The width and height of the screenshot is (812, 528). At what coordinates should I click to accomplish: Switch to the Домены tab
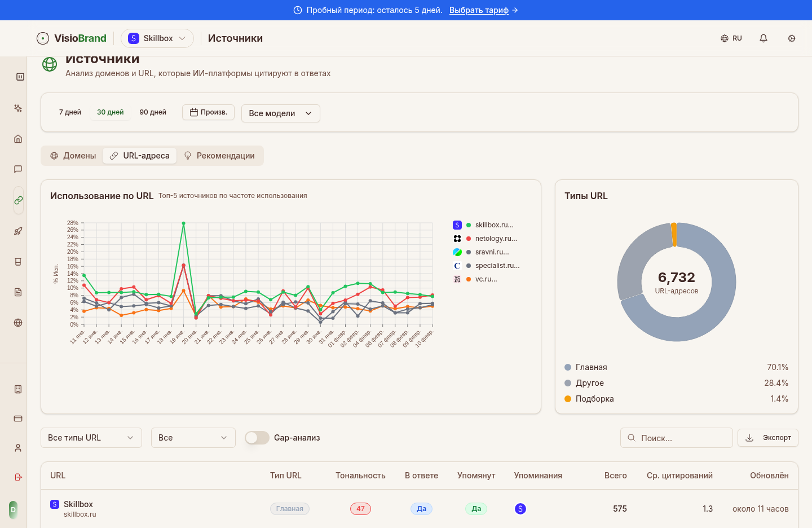[72, 155]
